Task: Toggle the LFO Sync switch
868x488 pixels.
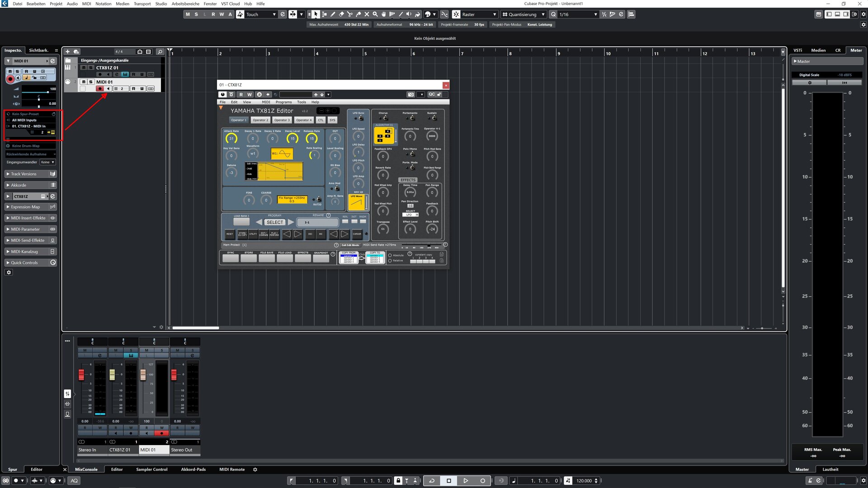Action: 361,118
